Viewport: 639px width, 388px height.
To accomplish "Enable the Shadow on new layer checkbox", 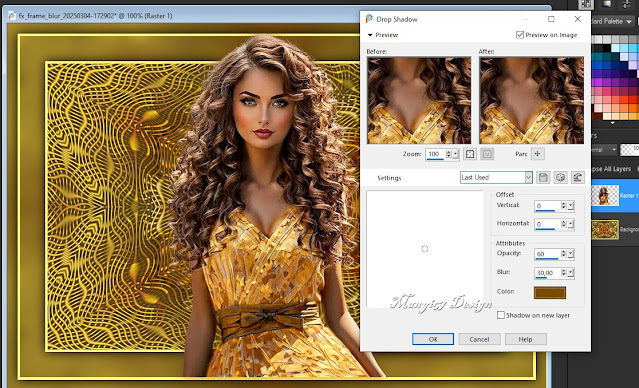I will click(x=500, y=315).
